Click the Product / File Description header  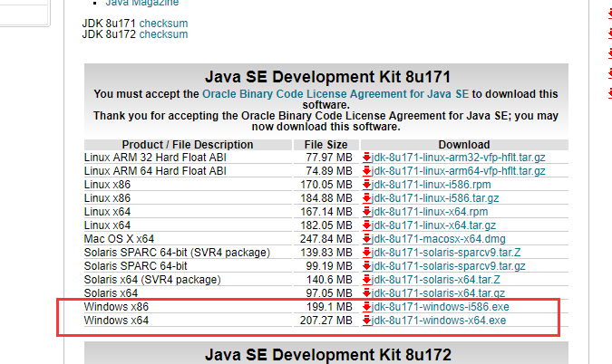coord(188,145)
